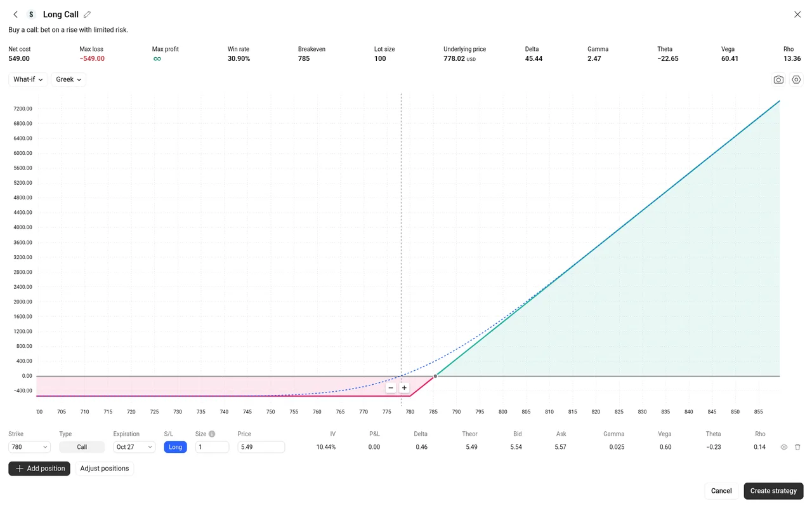Go back using the left chevron
The height and width of the screenshot is (508, 812).
pos(16,15)
